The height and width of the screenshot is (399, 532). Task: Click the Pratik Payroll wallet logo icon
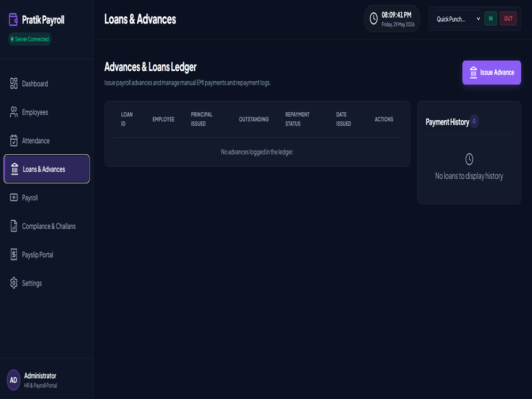click(13, 20)
